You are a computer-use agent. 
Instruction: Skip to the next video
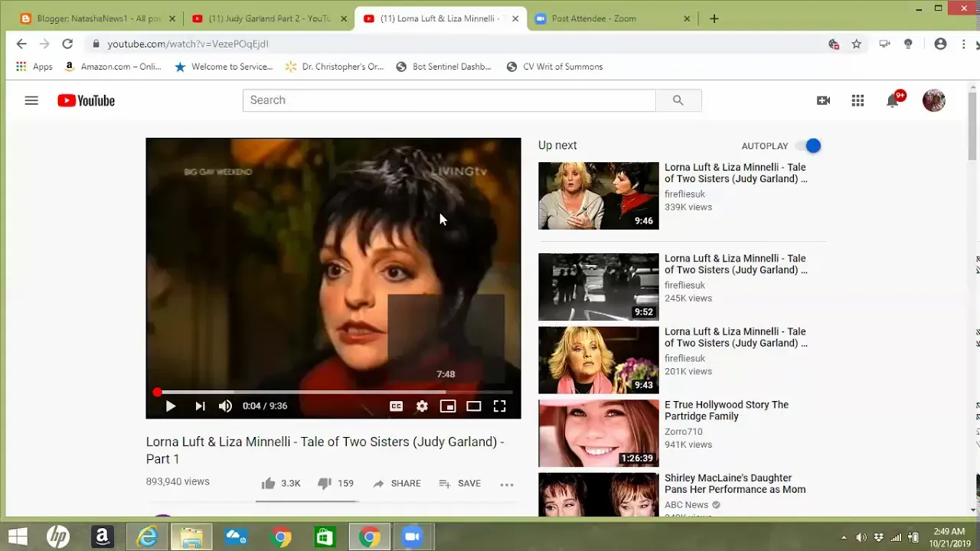point(200,406)
